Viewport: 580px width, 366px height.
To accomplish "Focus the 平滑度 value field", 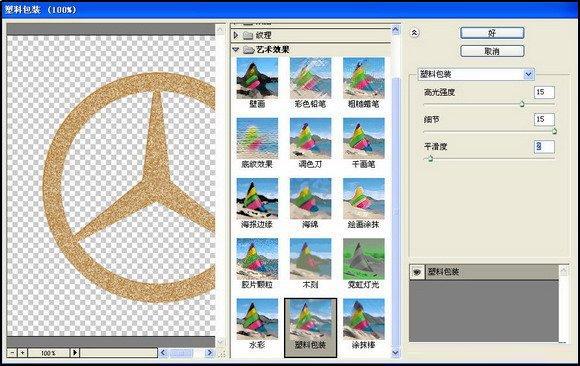I will (x=544, y=147).
